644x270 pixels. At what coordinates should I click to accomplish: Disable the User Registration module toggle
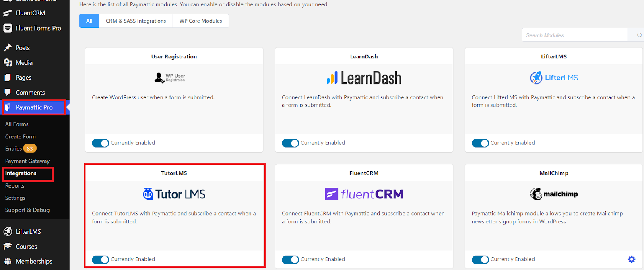pos(100,143)
